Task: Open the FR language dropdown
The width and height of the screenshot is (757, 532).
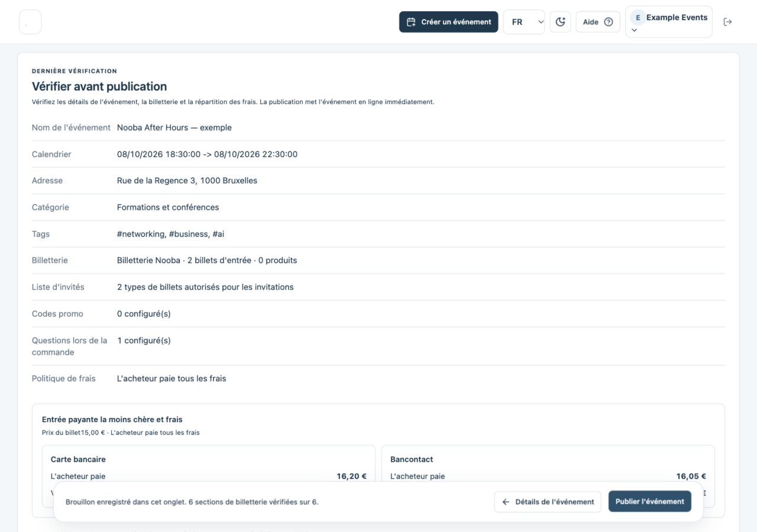Action: (524, 22)
